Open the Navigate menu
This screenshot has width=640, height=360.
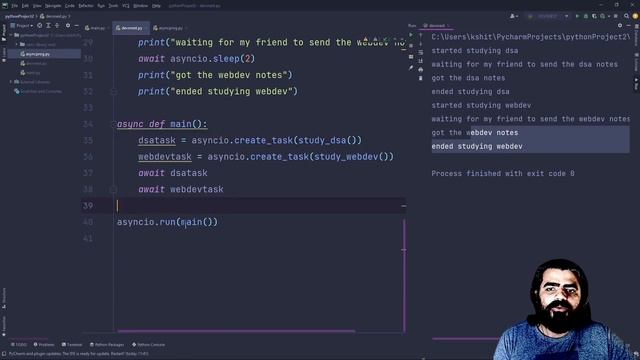tap(53, 6)
